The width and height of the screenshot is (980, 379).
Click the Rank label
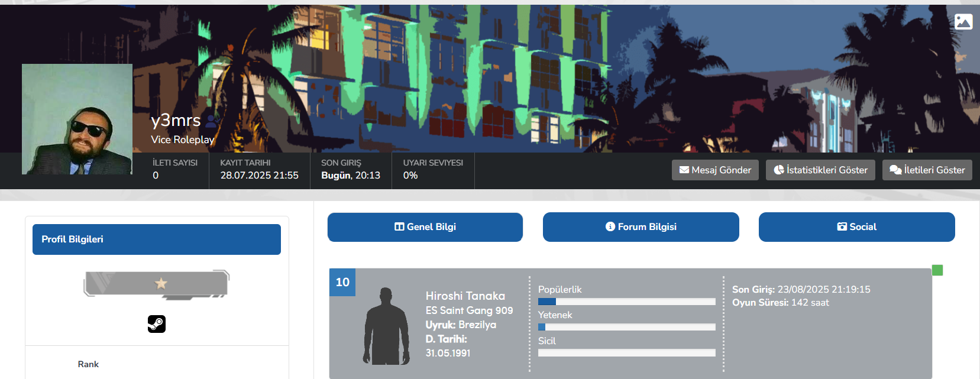(88, 364)
